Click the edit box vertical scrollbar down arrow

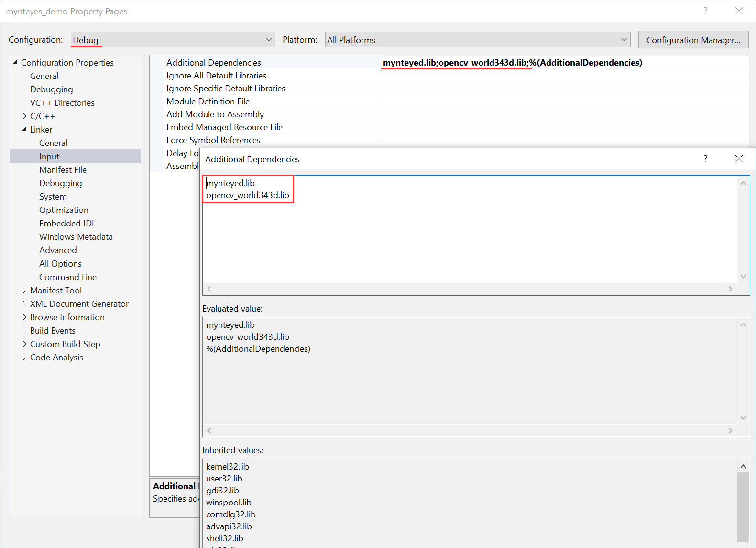pyautogui.click(x=743, y=276)
